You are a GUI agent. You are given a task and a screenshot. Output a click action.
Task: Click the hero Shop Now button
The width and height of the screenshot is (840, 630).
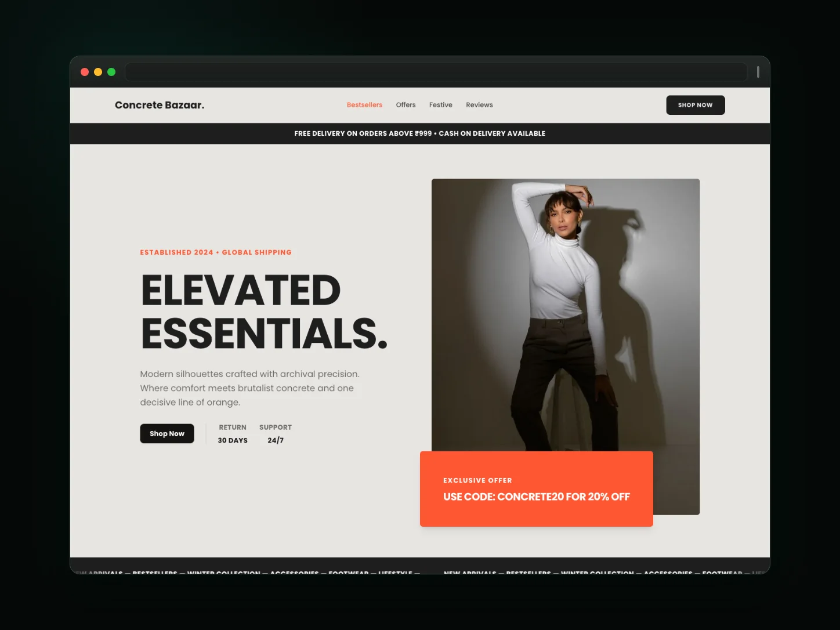pyautogui.click(x=167, y=433)
